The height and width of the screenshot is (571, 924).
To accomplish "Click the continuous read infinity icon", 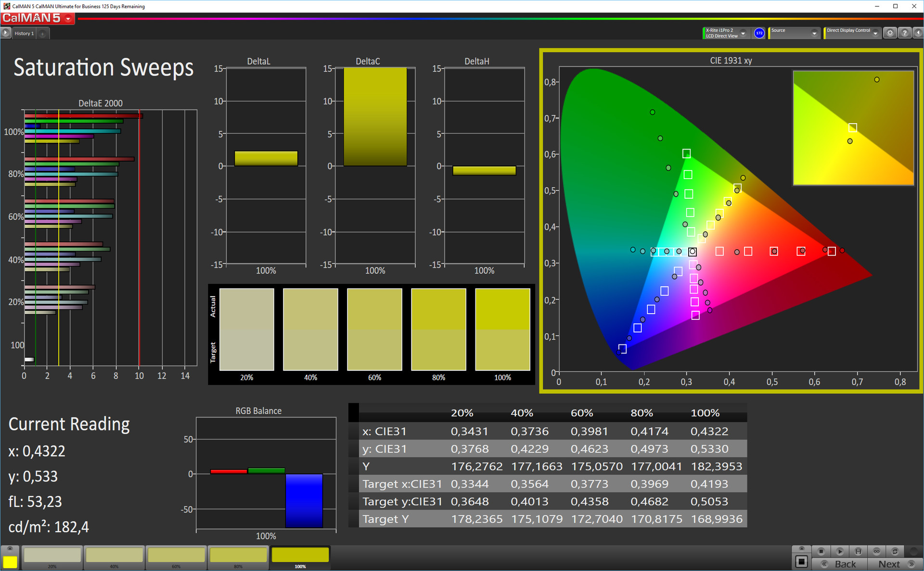I will 876,551.
